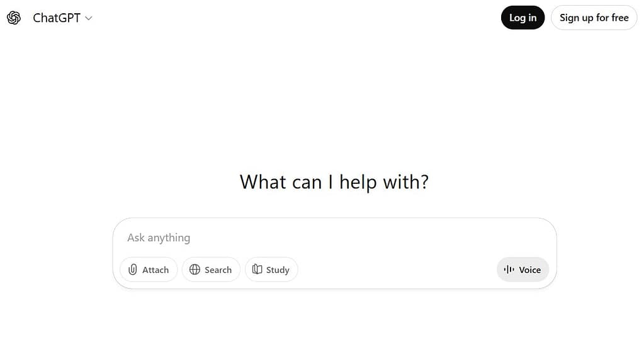
Task: Click the OpenAI logo icon
Action: coord(14,18)
